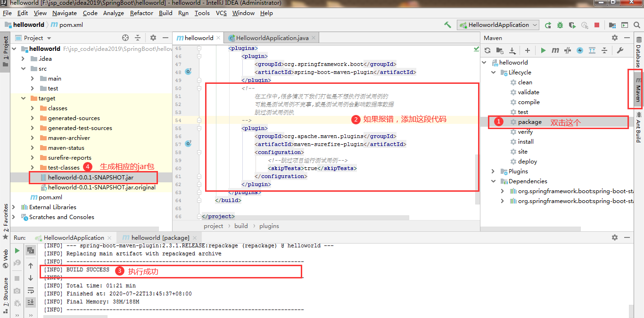The height and width of the screenshot is (318, 644).
Task: Open Project panel settings gear
Action: click(153, 38)
